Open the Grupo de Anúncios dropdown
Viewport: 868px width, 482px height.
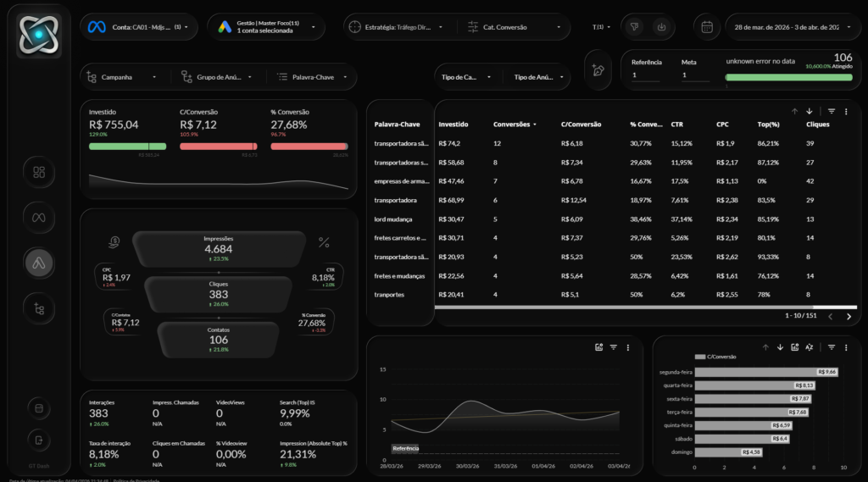(x=217, y=77)
